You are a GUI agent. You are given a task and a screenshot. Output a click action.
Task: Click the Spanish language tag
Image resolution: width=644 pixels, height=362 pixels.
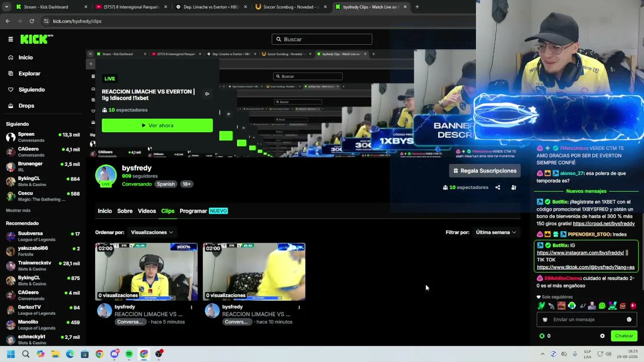[x=166, y=184]
